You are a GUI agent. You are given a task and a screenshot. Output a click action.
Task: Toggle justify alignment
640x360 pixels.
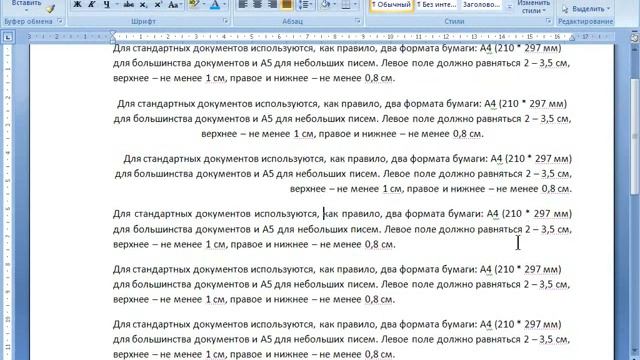(287, 5)
